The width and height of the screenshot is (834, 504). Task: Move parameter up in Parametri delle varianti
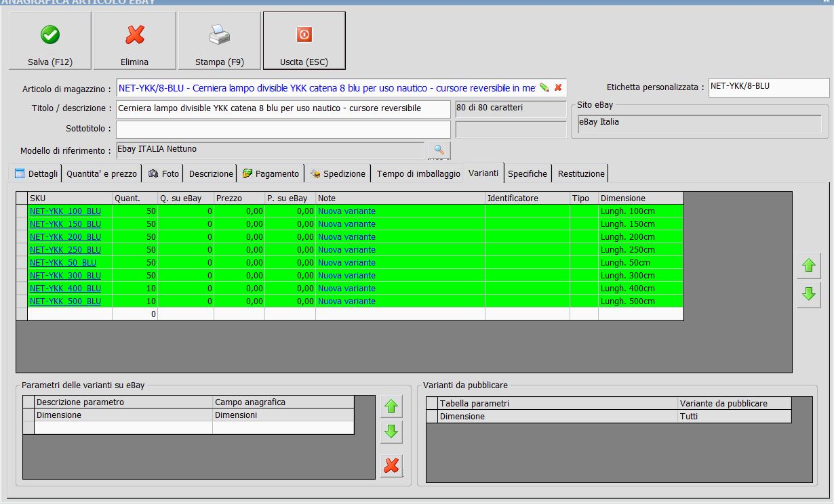[x=391, y=406]
